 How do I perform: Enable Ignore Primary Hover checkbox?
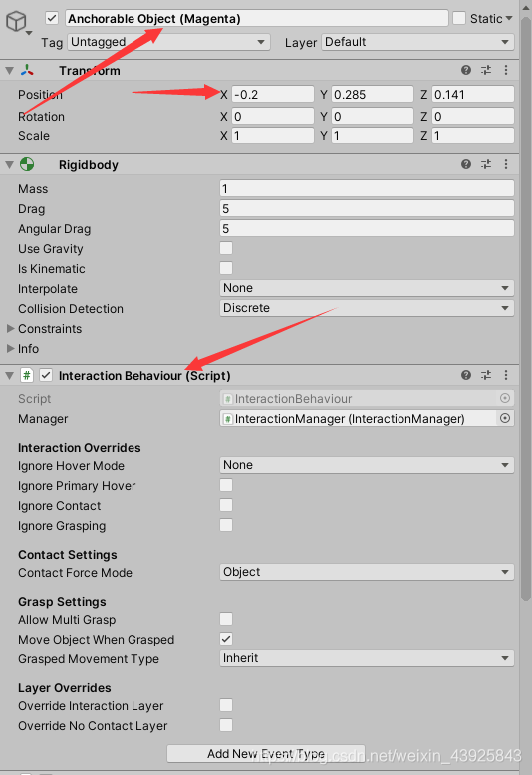click(226, 485)
